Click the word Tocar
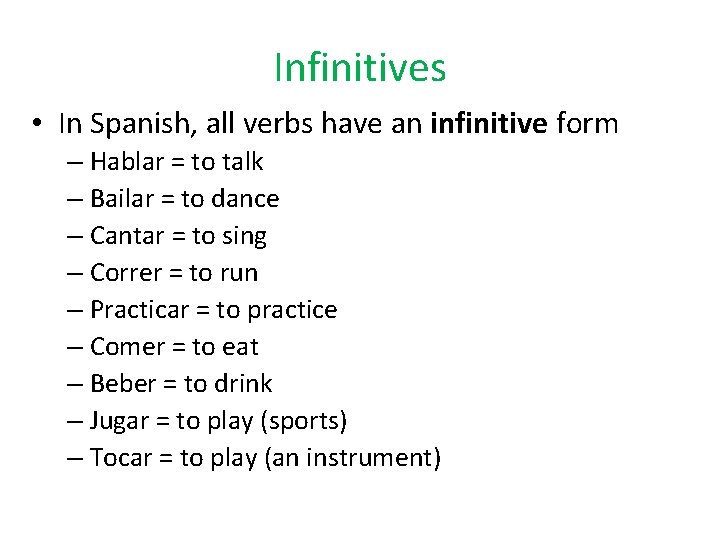This screenshot has width=720, height=540. tap(120, 458)
